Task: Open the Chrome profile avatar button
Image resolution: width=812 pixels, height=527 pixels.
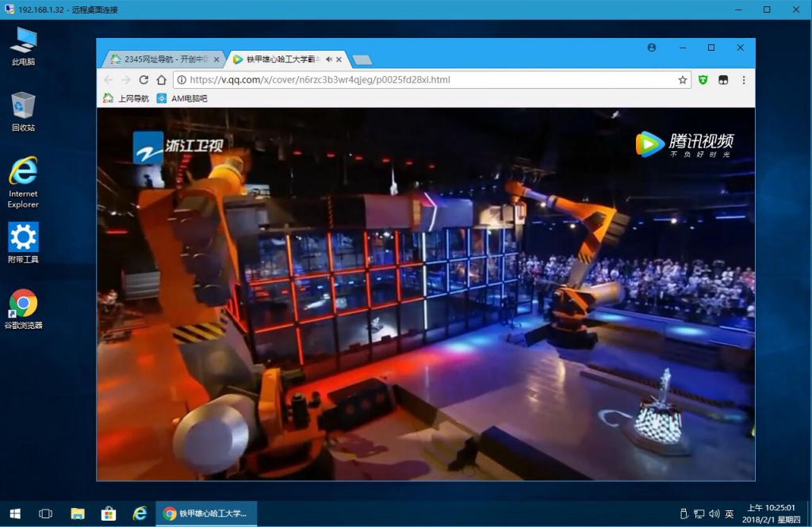Action: click(x=652, y=48)
